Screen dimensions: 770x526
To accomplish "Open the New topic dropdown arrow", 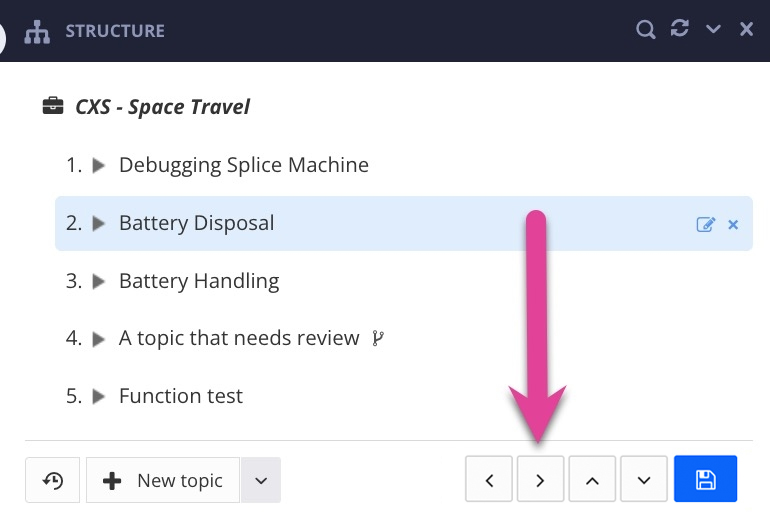I will pos(261,480).
